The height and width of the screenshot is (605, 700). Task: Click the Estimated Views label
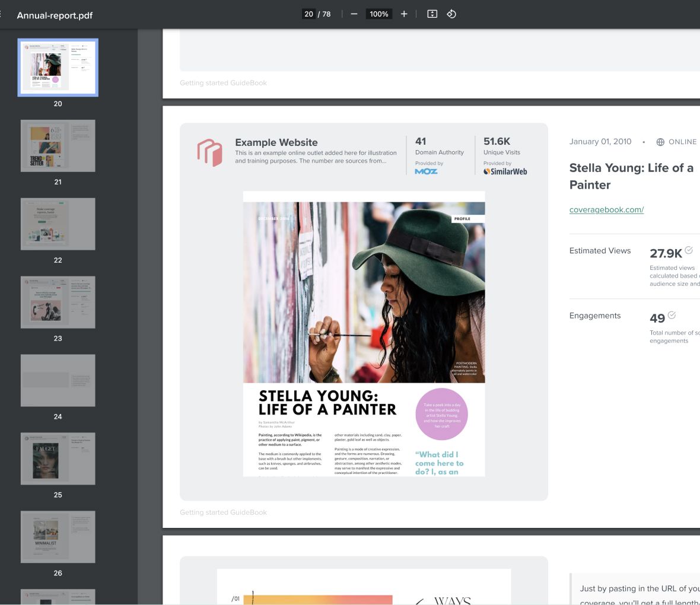coord(600,250)
